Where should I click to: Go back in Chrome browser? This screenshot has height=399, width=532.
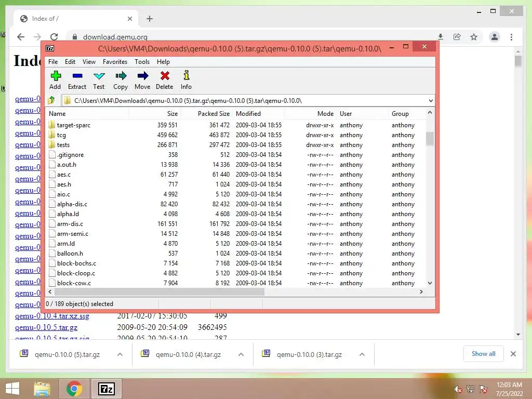pyautogui.click(x=21, y=37)
